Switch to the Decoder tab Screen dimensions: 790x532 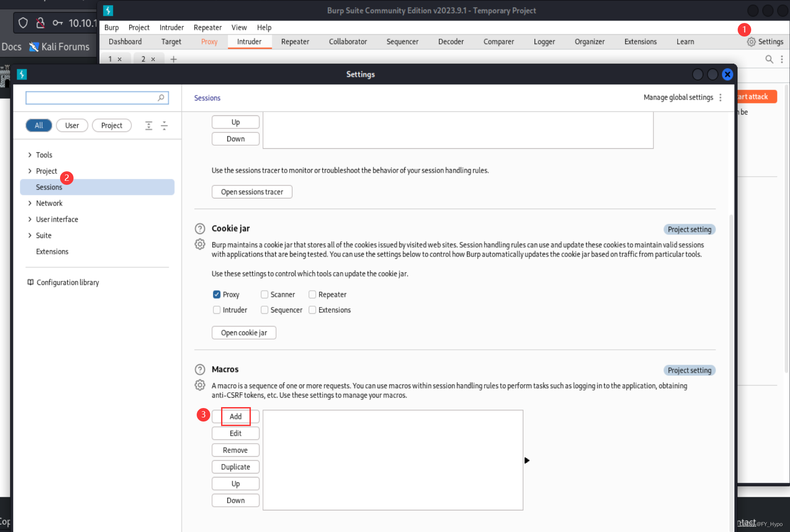451,41
